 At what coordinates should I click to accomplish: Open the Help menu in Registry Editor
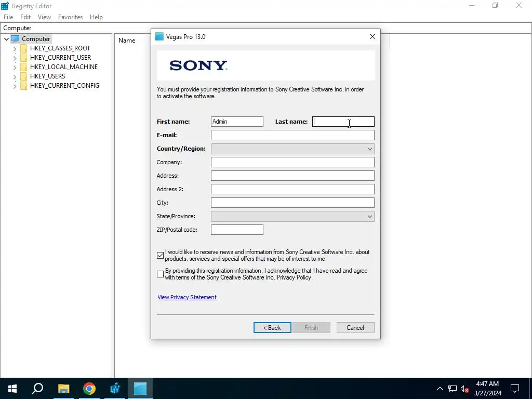pos(96,17)
